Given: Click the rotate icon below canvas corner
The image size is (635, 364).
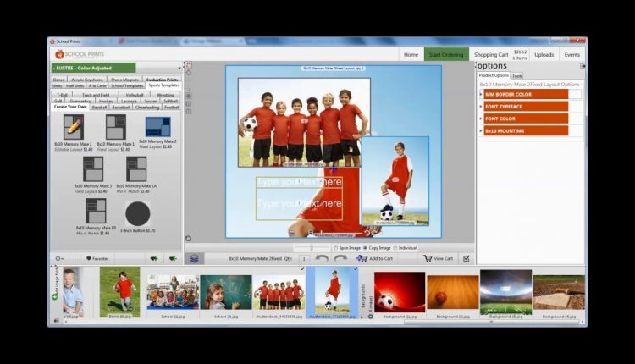Looking at the screenshot, I should click(188, 239).
